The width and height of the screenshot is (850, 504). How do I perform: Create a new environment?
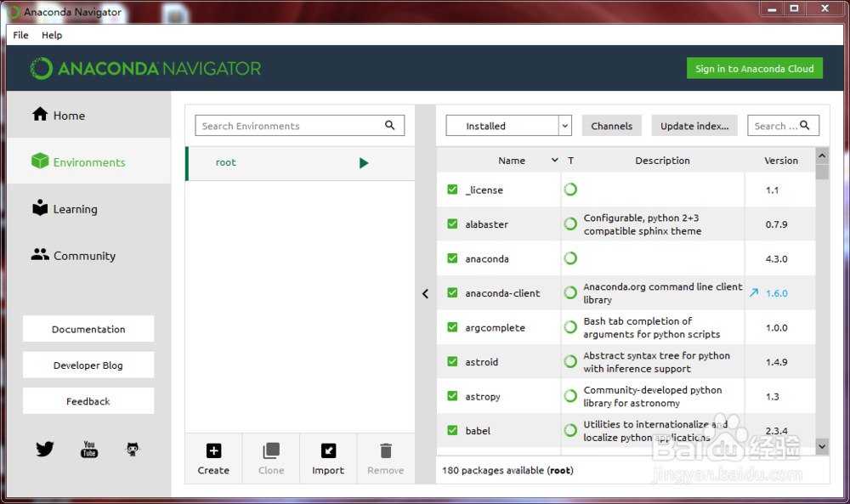coord(213,458)
